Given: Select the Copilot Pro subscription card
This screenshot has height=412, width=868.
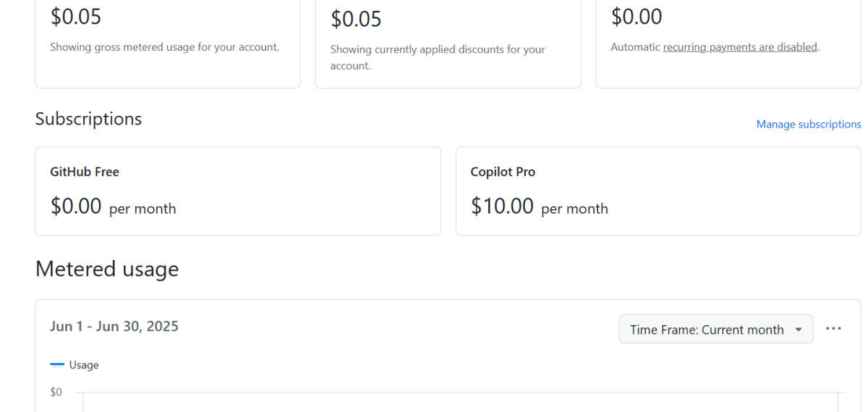Looking at the screenshot, I should tap(658, 191).
